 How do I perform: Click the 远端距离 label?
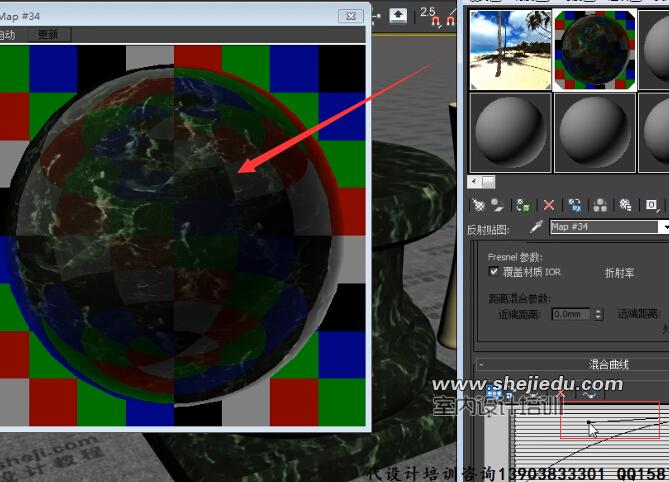click(x=637, y=314)
